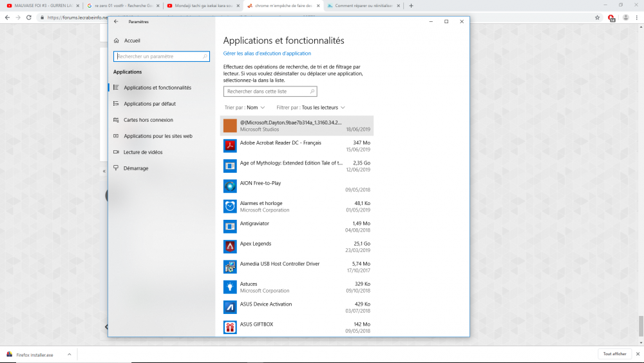Click the AION Free-to-Play icon
644x363 pixels.
230,186
